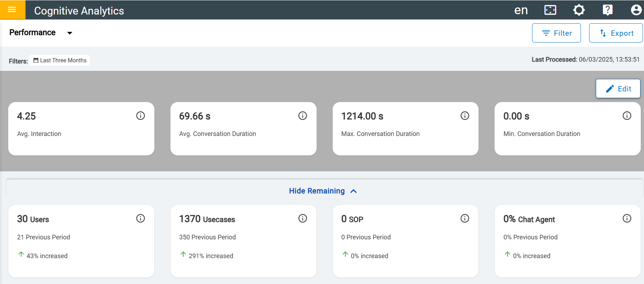Screen dimensions: 644x284
Task: Show info for 0 SOP card
Action: 465,218
